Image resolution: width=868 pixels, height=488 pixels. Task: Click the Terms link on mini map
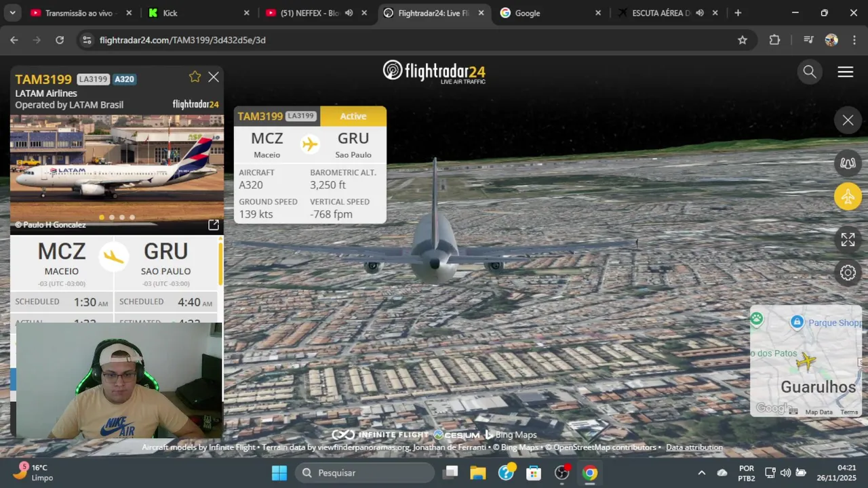click(849, 412)
